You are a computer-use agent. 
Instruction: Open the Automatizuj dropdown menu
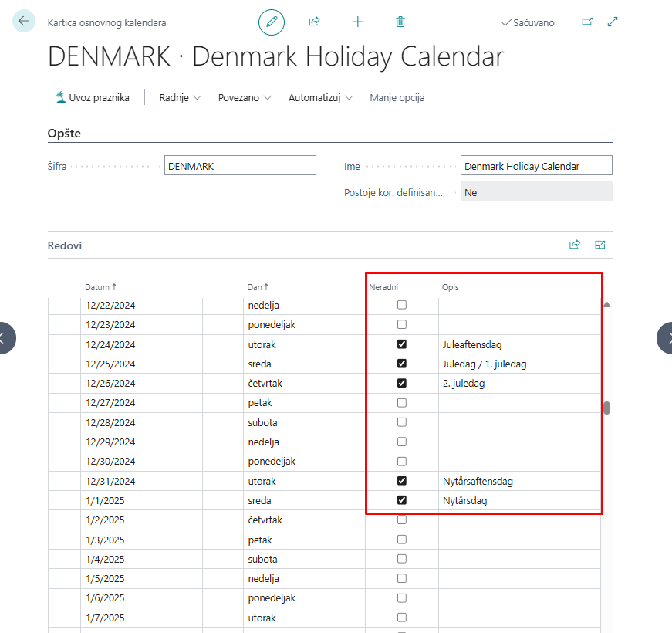pos(320,98)
